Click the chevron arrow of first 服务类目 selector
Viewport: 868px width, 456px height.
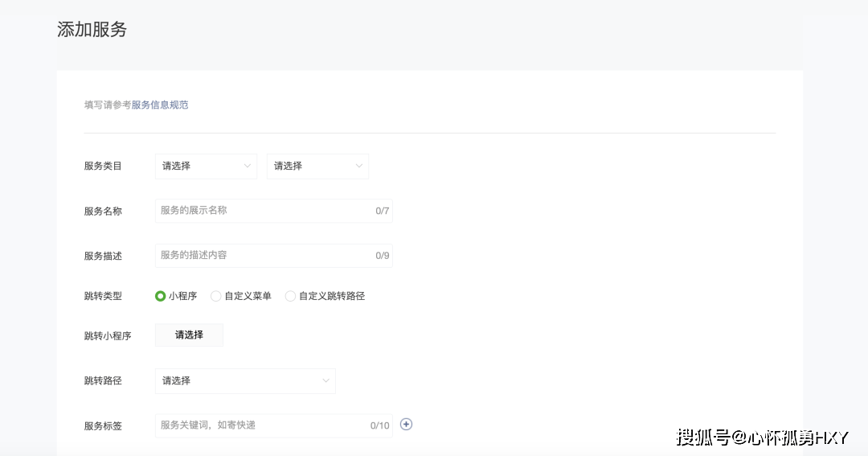point(248,166)
